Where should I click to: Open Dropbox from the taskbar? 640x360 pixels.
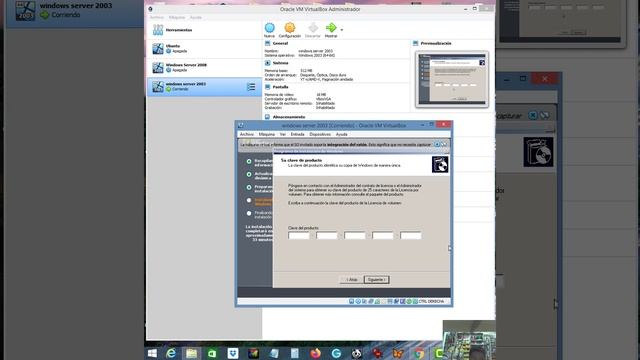click(x=233, y=353)
